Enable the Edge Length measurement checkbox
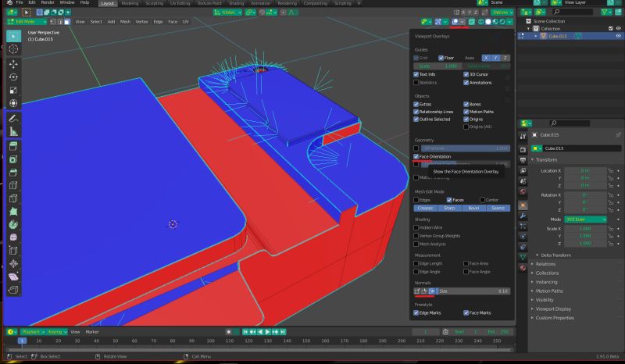The image size is (625, 364). [x=416, y=263]
